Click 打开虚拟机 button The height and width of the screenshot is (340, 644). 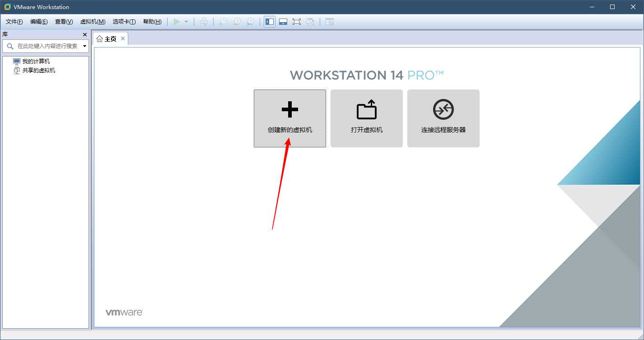(367, 118)
